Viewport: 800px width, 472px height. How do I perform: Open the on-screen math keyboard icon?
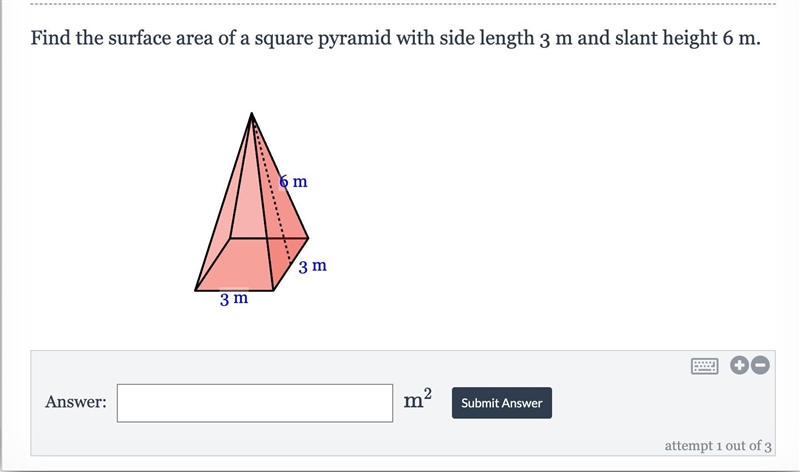tap(705, 366)
